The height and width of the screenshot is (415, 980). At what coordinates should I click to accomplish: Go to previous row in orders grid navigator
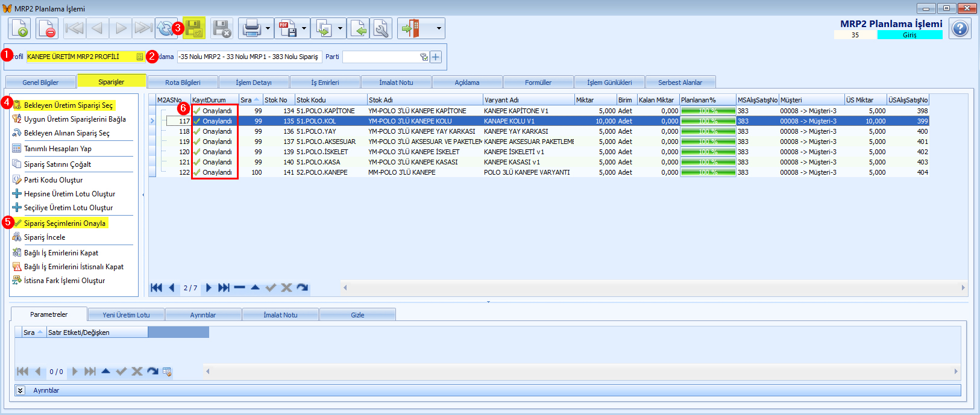pos(172,287)
